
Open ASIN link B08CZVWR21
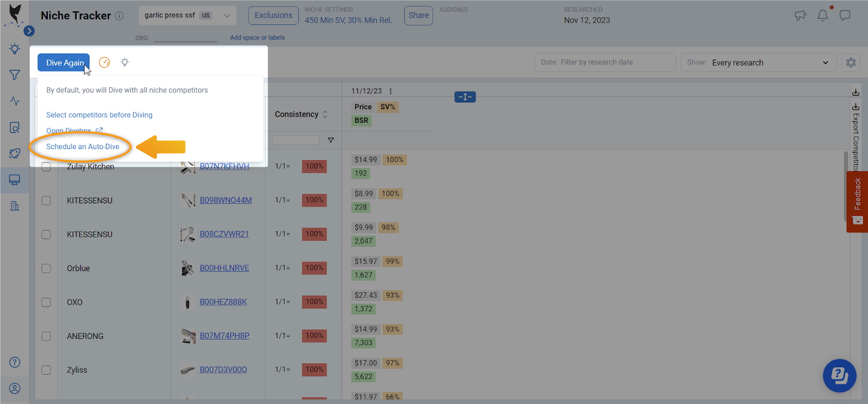(224, 234)
